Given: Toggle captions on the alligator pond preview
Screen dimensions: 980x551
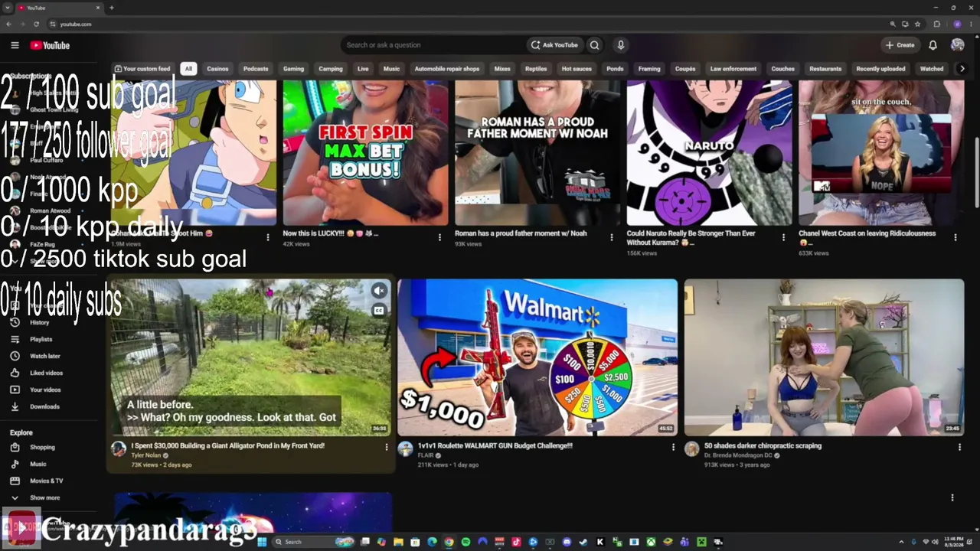Looking at the screenshot, I should [x=379, y=310].
